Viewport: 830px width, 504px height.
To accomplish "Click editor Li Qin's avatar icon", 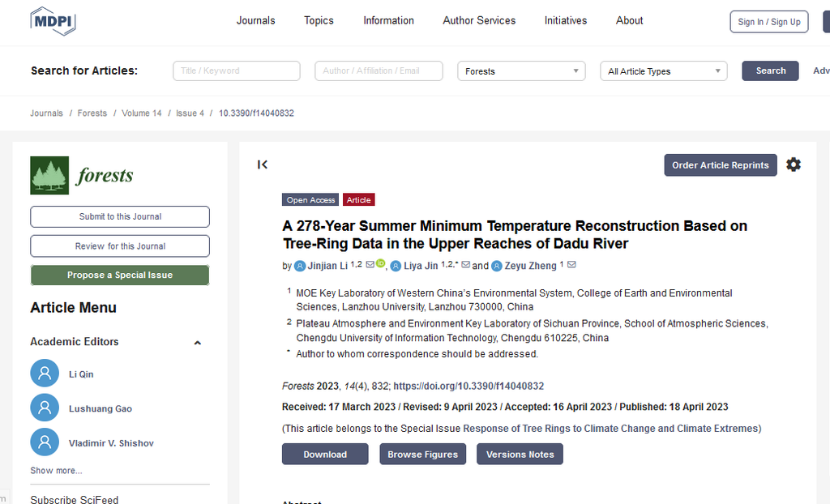I will (45, 374).
